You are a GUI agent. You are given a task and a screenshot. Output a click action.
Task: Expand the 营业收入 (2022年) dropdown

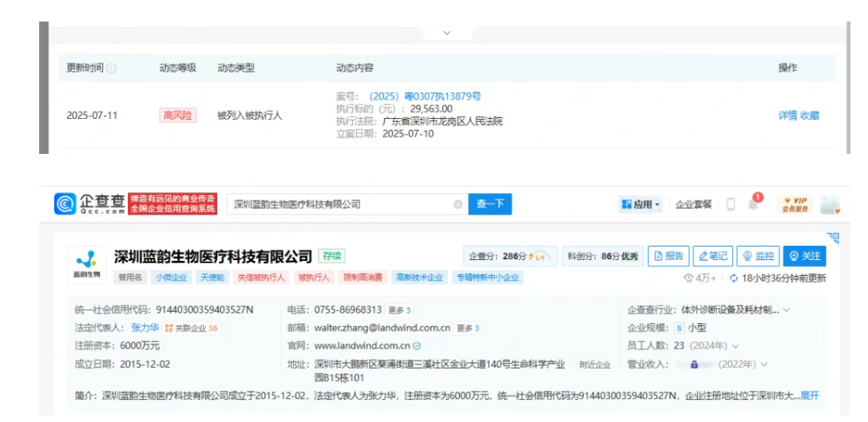(x=764, y=365)
